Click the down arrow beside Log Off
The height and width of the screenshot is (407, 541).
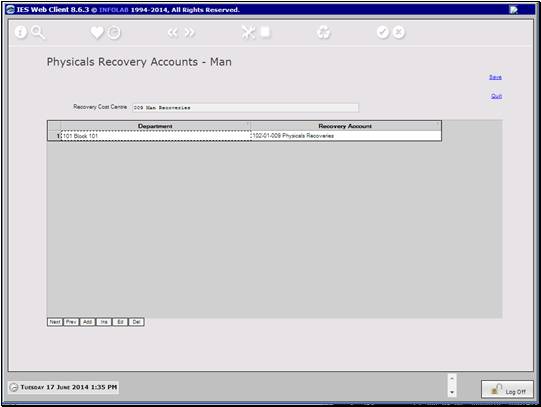[x=452, y=393]
